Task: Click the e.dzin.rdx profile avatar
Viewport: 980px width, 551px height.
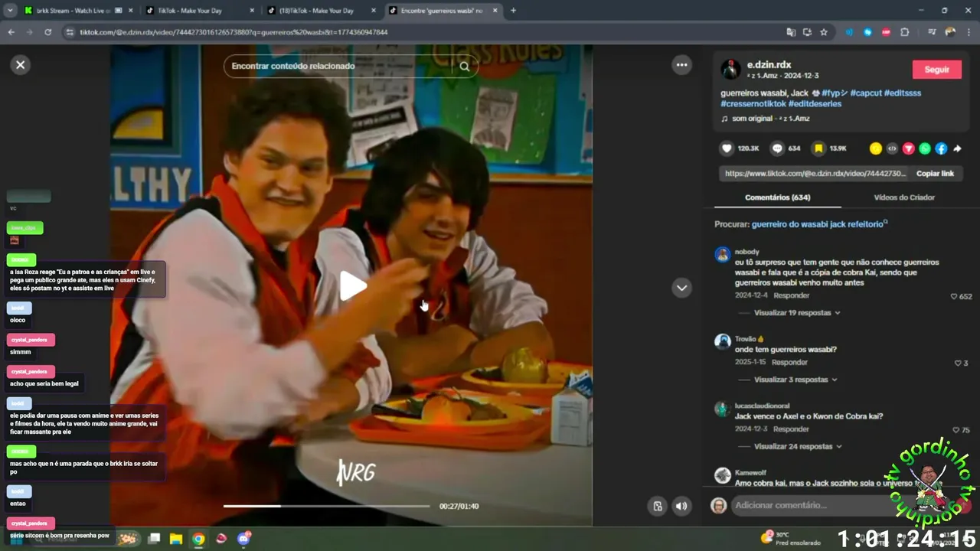Action: point(730,69)
